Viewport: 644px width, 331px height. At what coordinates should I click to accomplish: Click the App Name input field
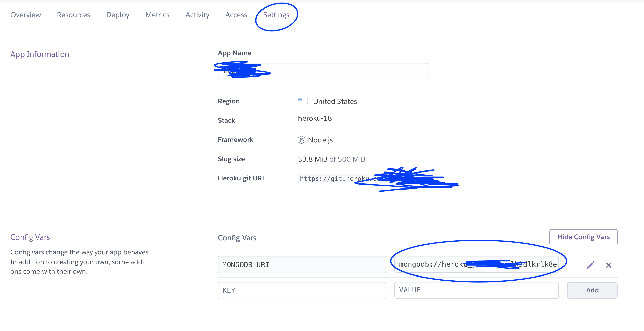323,71
